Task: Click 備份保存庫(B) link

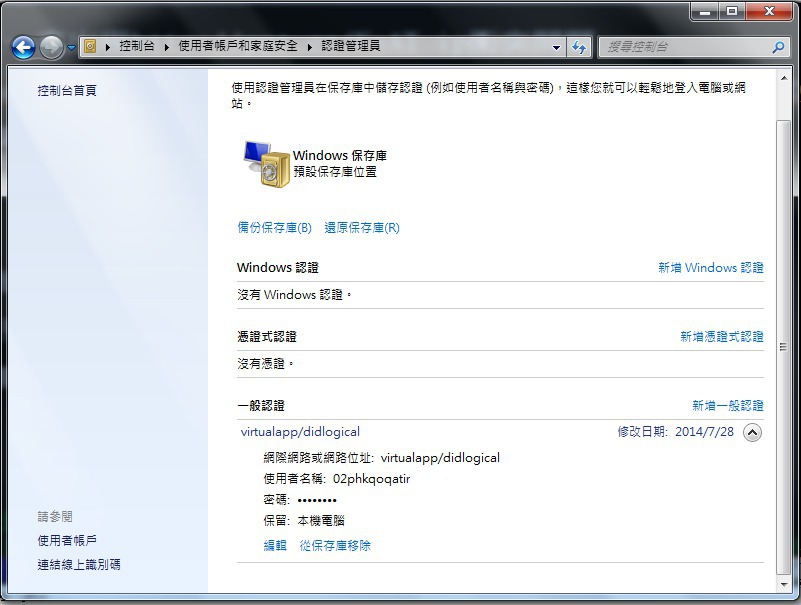Action: click(x=274, y=228)
